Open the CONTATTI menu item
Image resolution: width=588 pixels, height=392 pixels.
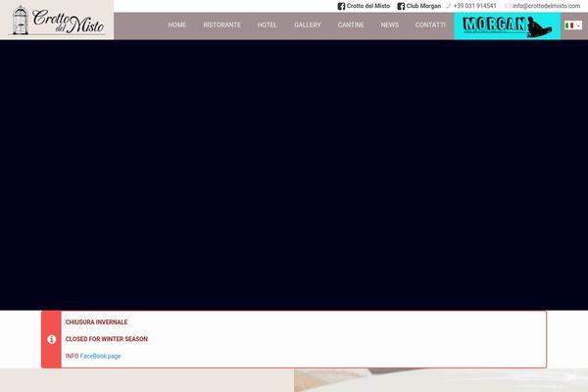(430, 25)
